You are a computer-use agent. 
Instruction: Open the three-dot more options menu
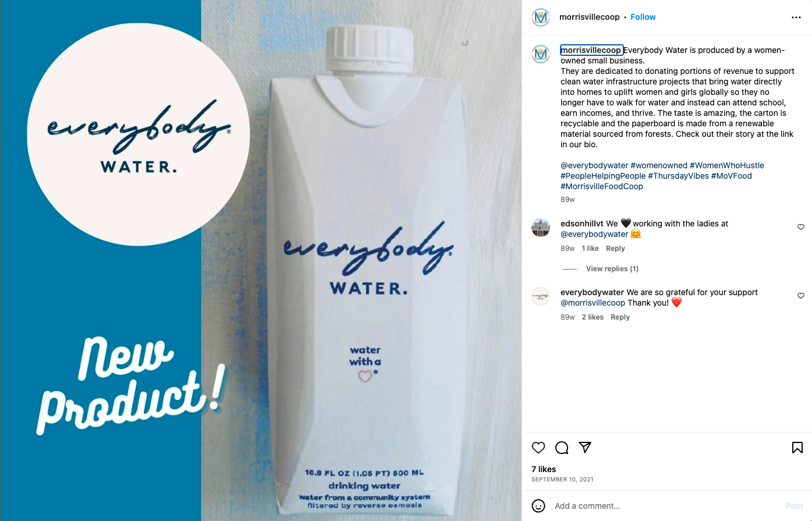point(796,17)
